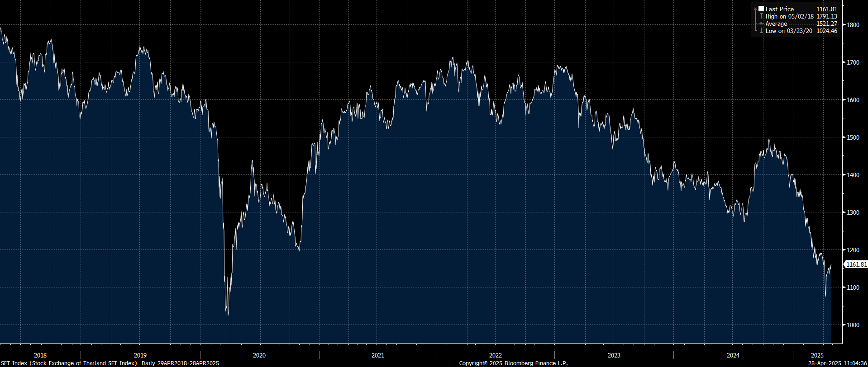Click the SET Index title text
Screen dimensions: 868x367
pyautogui.click(x=69, y=363)
